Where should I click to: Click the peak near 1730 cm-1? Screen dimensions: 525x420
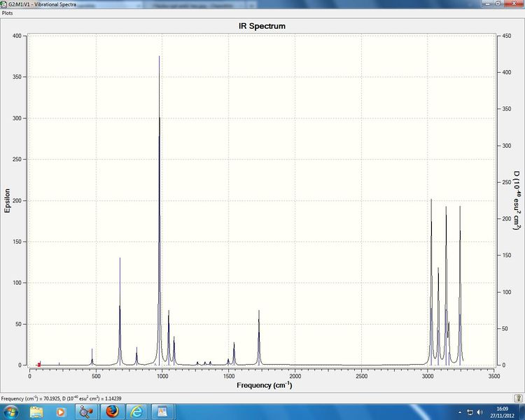pos(259,338)
